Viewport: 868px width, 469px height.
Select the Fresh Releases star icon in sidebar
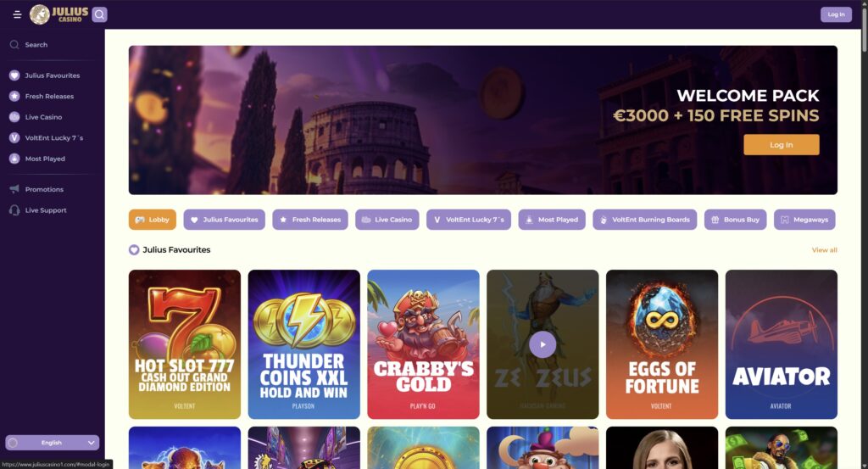tap(14, 97)
